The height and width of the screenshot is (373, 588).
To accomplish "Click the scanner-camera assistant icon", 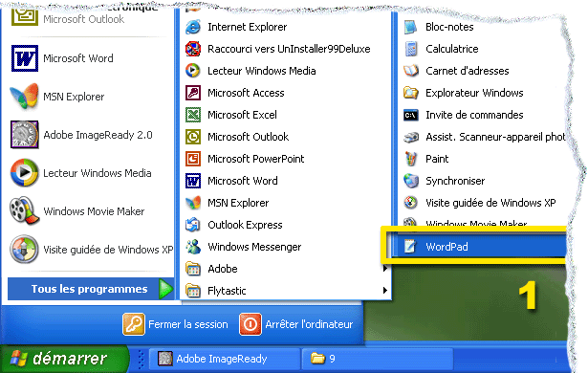I will point(410,137).
